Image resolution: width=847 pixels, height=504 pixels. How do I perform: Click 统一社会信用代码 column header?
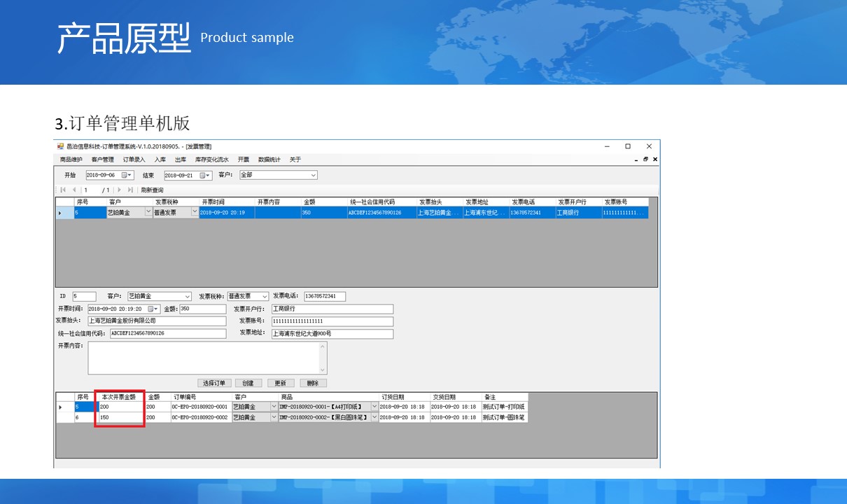click(381, 202)
